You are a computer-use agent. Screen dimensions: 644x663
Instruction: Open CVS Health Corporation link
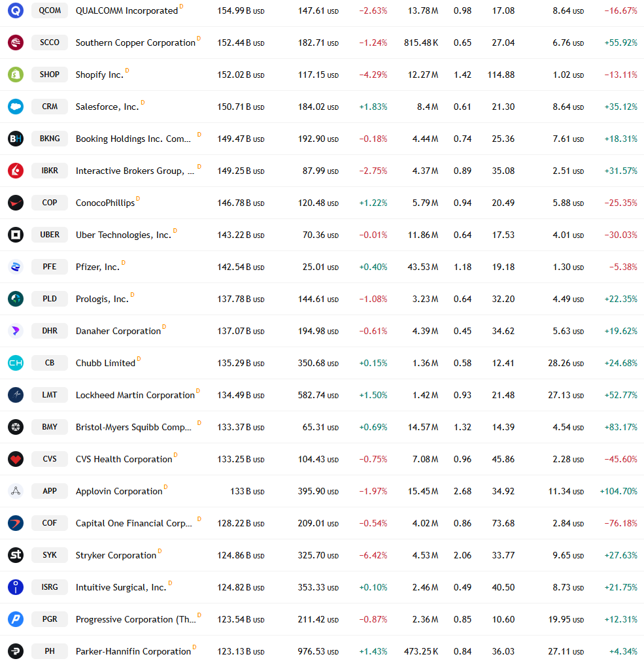pyautogui.click(x=124, y=459)
